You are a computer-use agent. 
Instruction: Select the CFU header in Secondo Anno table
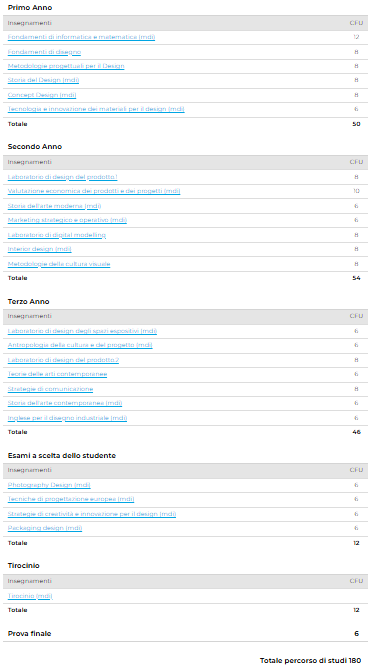[x=356, y=162]
